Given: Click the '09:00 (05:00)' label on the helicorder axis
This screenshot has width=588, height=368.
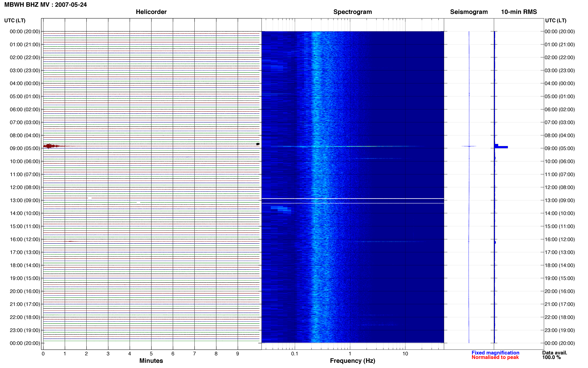Looking at the screenshot, I should [25, 148].
